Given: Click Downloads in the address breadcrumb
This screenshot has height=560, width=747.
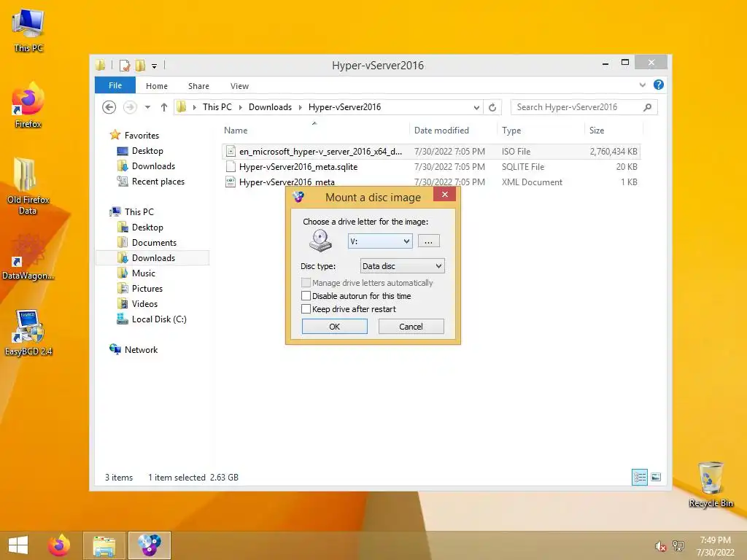Looking at the screenshot, I should coord(270,107).
